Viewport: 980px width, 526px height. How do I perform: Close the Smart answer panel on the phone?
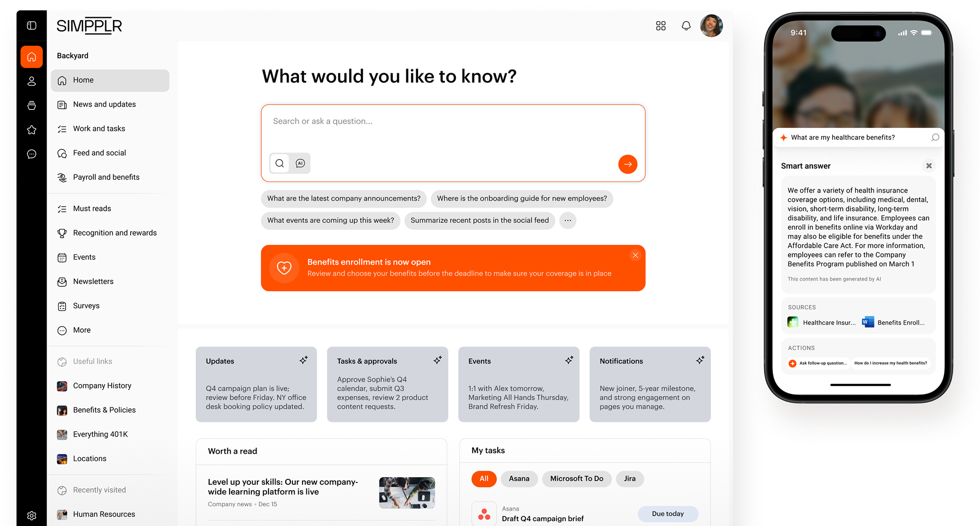coord(929,166)
